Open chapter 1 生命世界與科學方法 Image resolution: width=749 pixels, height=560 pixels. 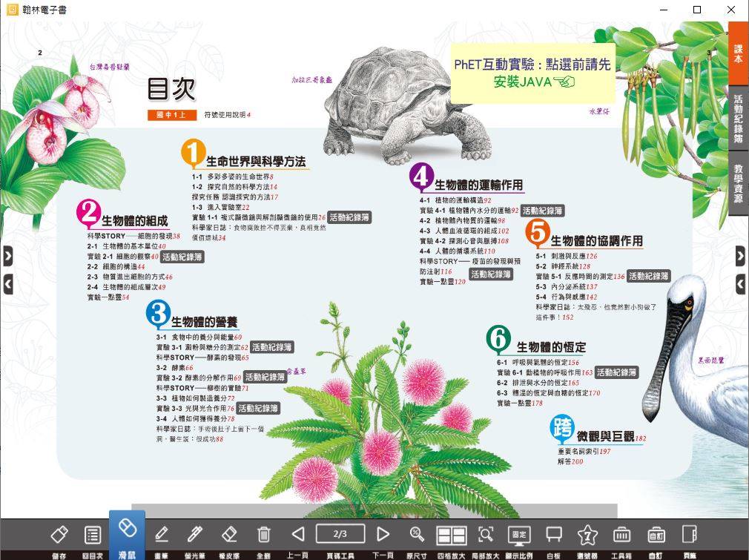256,162
